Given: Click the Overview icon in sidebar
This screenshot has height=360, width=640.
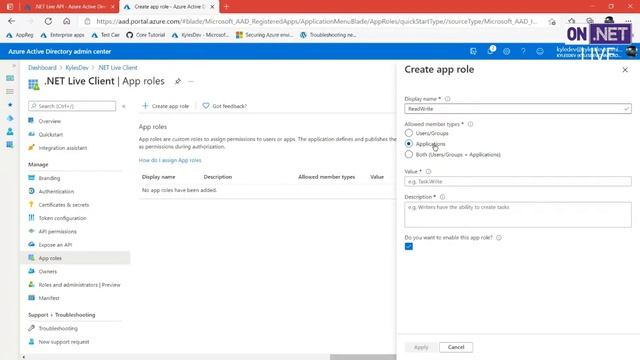Looking at the screenshot, I should tap(31, 120).
